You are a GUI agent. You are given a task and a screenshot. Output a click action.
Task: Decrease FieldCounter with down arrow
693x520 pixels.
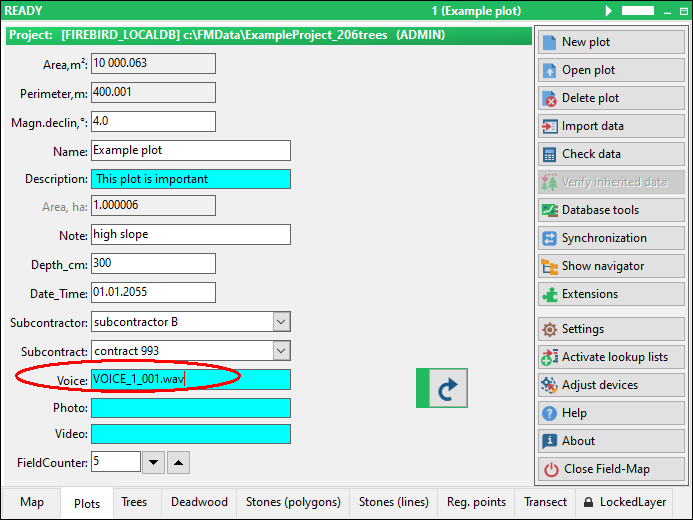point(153,462)
